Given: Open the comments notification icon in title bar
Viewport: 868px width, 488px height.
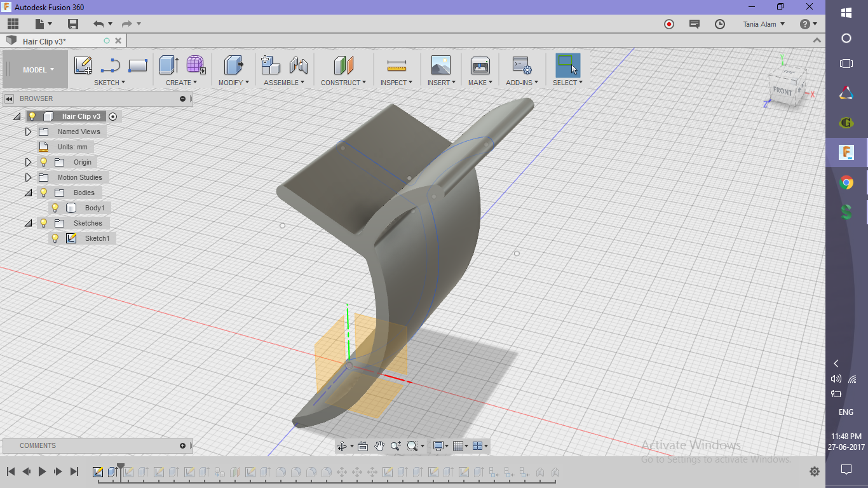Looking at the screenshot, I should [695, 24].
